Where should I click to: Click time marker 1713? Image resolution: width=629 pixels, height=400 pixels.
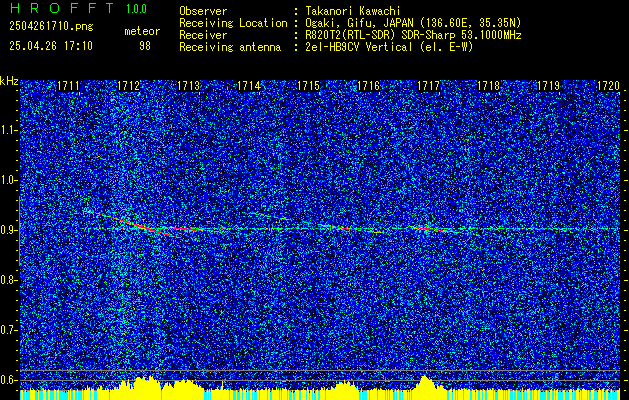[189, 85]
